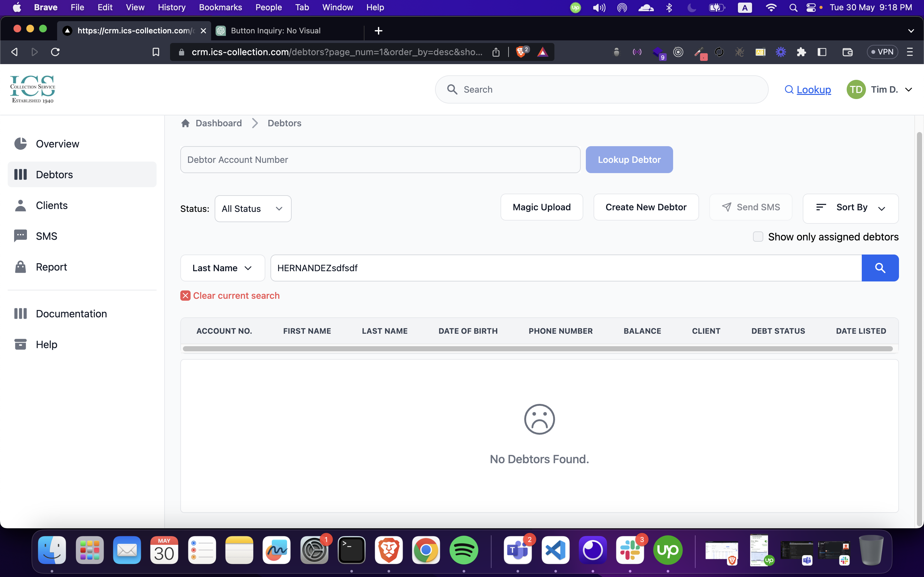Open the Bookmarks menu in menu bar

tap(220, 7)
